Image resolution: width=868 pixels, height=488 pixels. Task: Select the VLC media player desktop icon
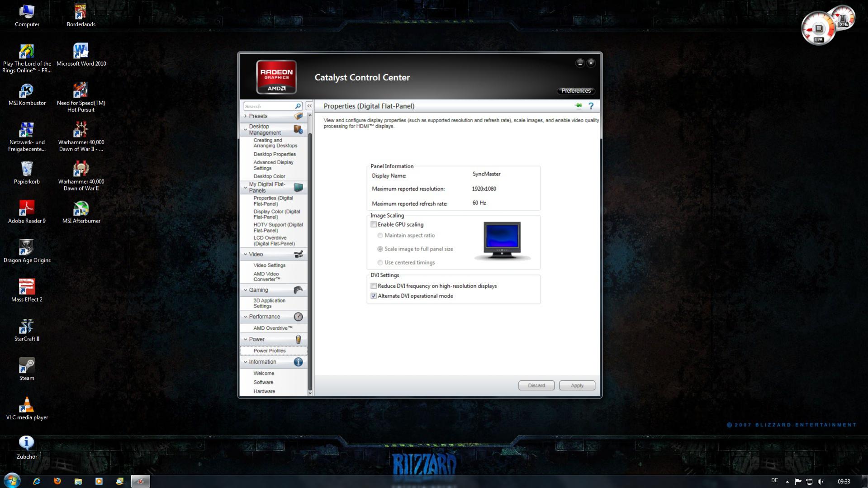pos(27,408)
